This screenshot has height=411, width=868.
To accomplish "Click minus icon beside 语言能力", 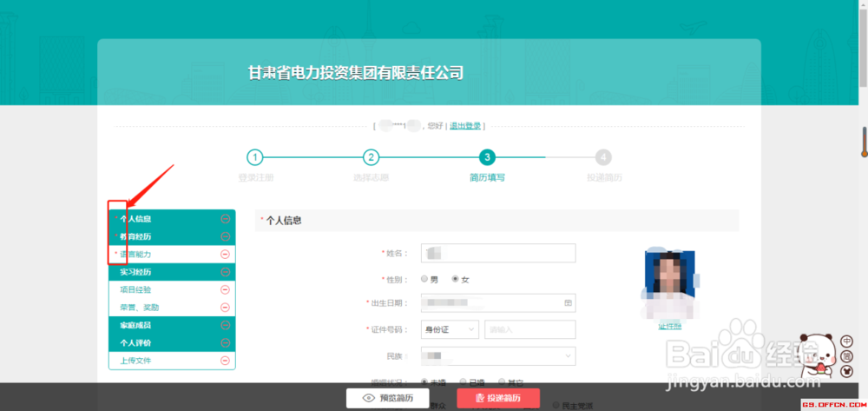I will [x=226, y=255].
